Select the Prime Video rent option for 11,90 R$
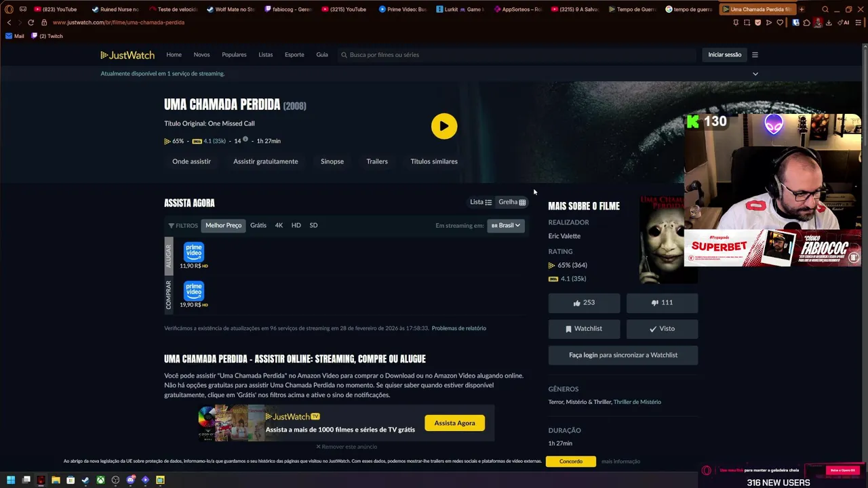The height and width of the screenshot is (488, 868). [x=194, y=256]
